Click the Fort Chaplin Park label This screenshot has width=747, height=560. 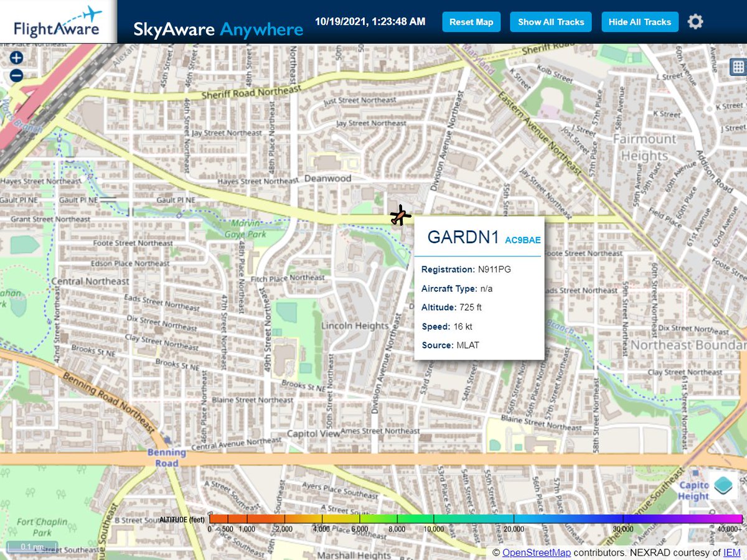pos(43,527)
